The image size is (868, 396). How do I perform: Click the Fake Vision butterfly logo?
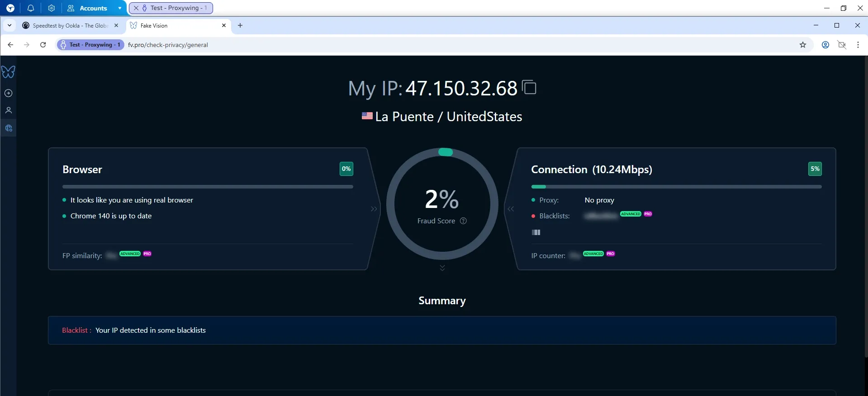(8, 72)
